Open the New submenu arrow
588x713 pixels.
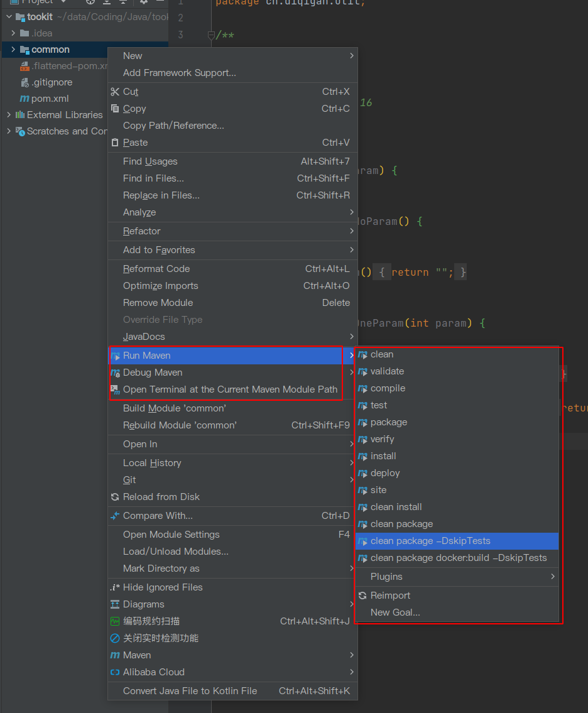tap(352, 56)
